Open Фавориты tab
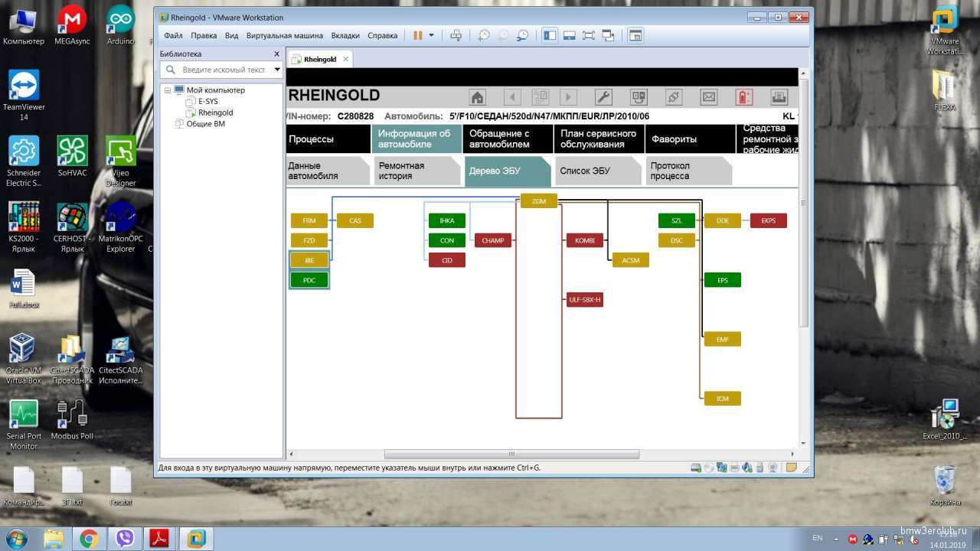Viewport: 980px width, 551px height. [x=691, y=139]
